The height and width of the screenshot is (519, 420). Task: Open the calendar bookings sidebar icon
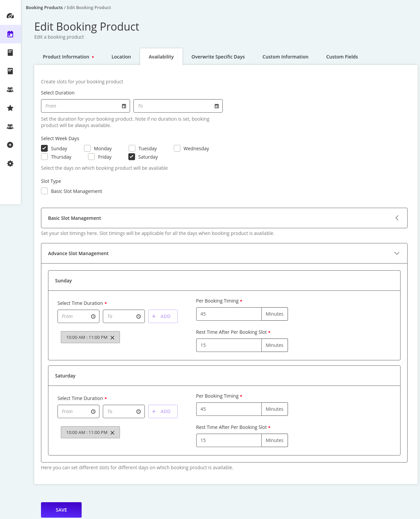[10, 34]
